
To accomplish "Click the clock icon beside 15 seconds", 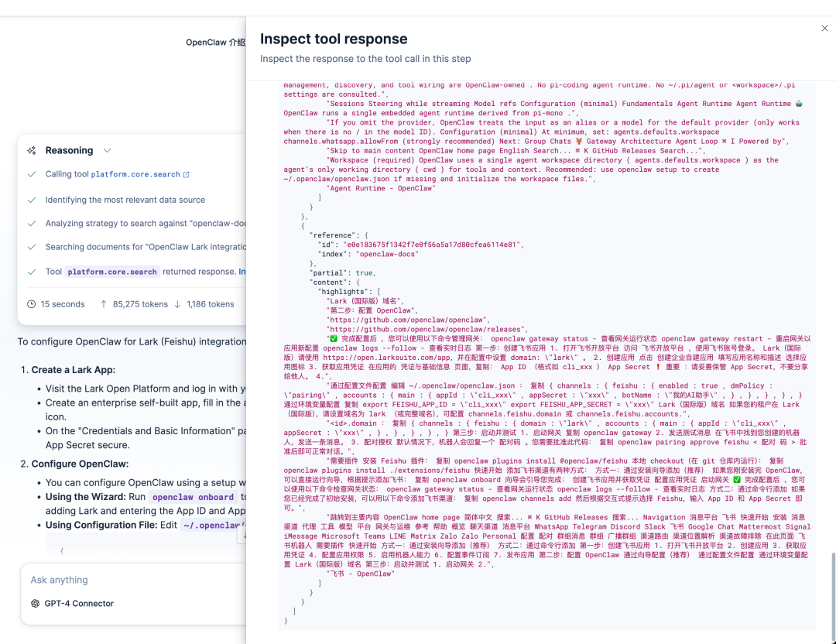I will point(32,304).
